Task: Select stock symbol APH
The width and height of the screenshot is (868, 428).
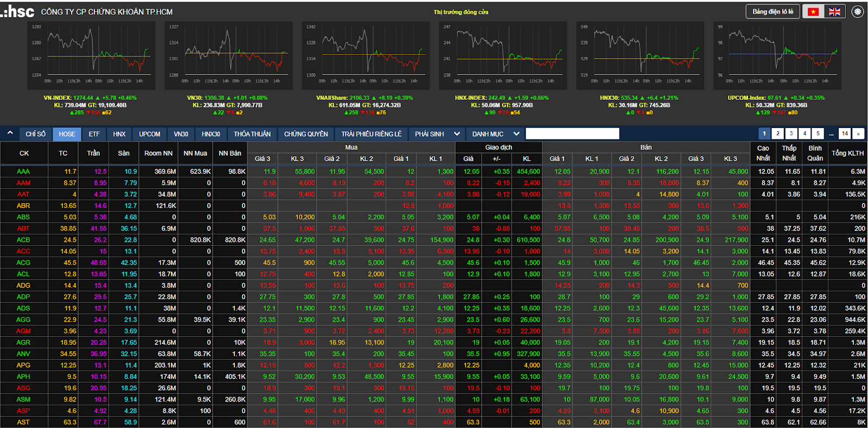Action: point(23,376)
